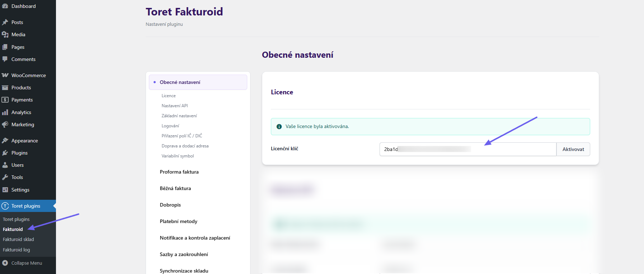Jump to Doprava a dodací adresa

coord(185,146)
